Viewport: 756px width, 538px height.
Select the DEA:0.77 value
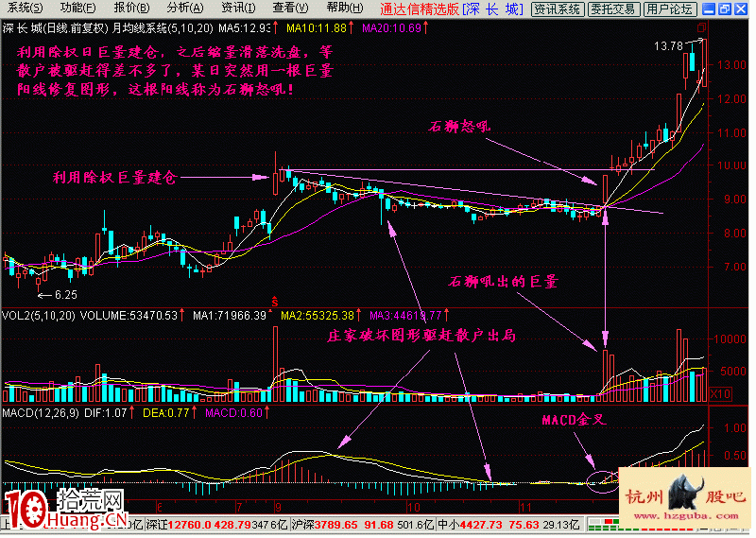pos(166,413)
